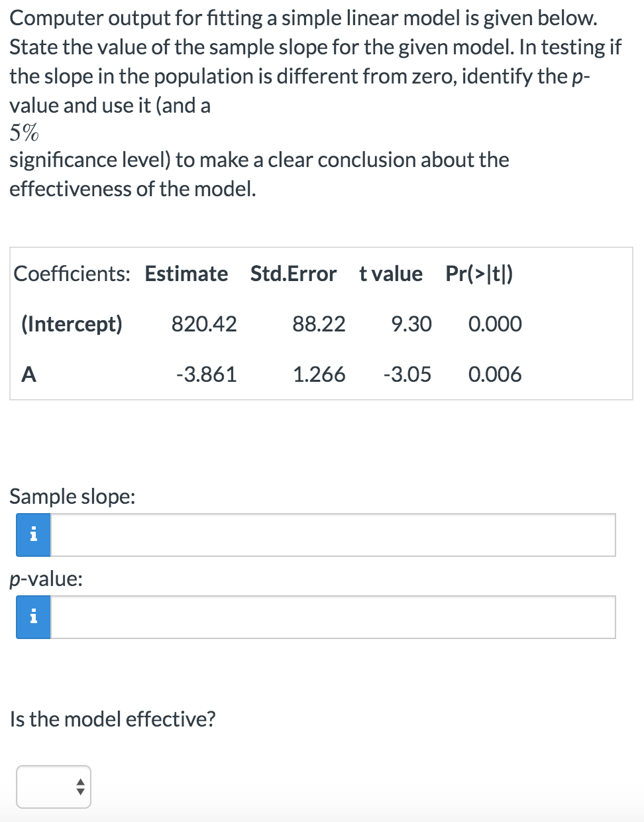The image size is (644, 822).
Task: Click the small selector below Is the model effective
Action: (53, 786)
